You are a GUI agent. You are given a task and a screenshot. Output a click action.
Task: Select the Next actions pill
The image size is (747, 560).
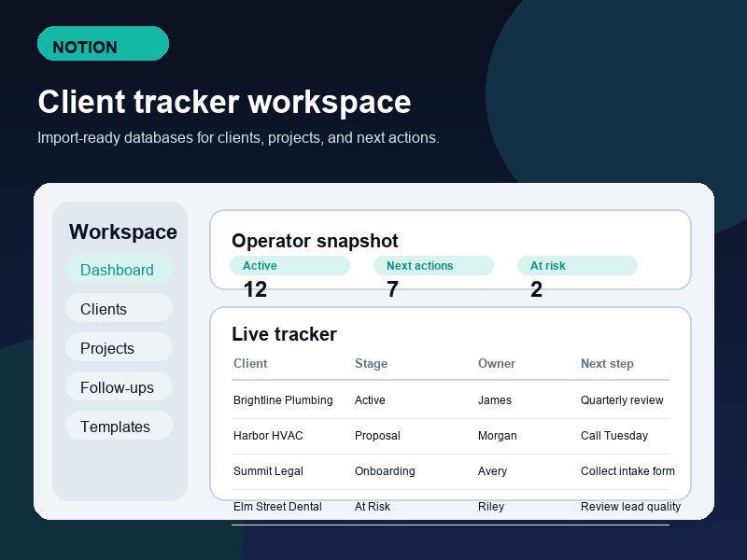coord(433,265)
